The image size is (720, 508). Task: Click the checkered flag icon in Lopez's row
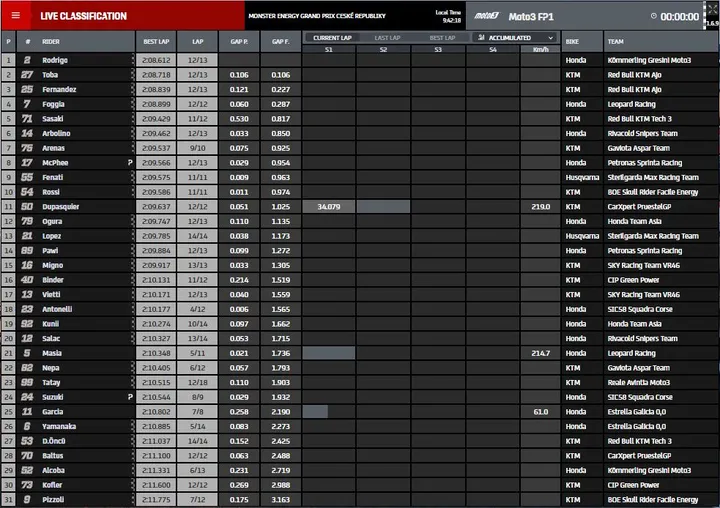pos(133,236)
